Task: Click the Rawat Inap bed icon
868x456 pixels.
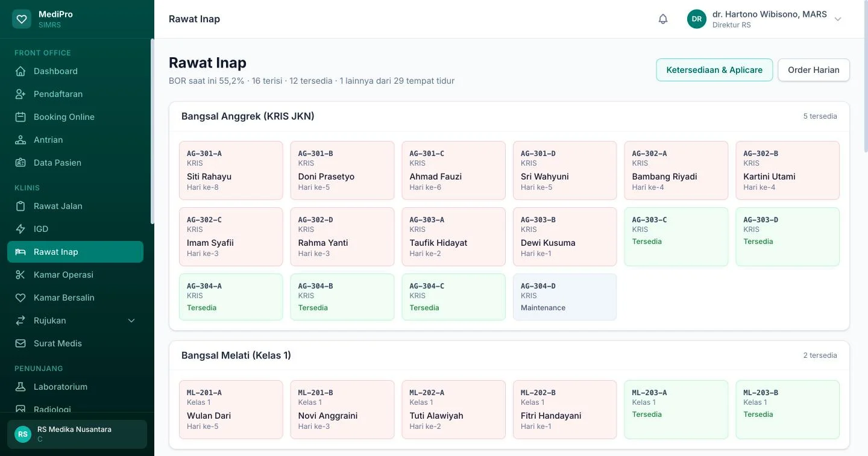Action: 20,252
